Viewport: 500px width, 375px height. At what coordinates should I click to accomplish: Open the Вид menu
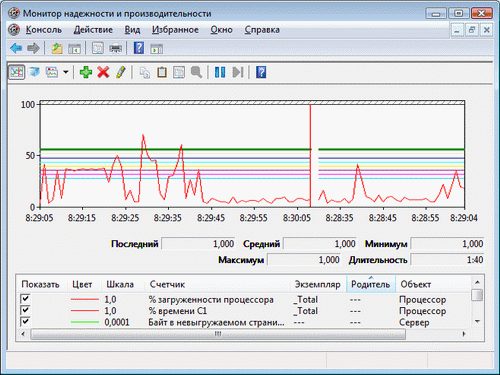(132, 30)
